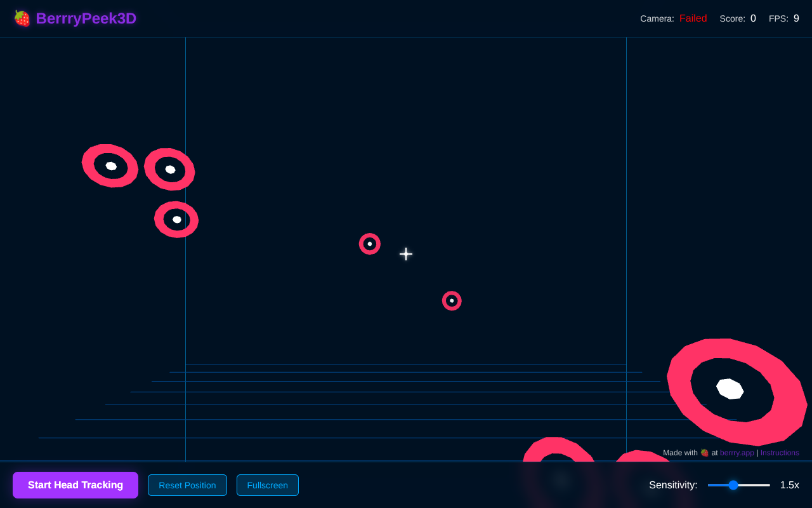Image resolution: width=812 pixels, height=508 pixels.
Task: Click the tiny target below center of scene
Action: point(452,300)
